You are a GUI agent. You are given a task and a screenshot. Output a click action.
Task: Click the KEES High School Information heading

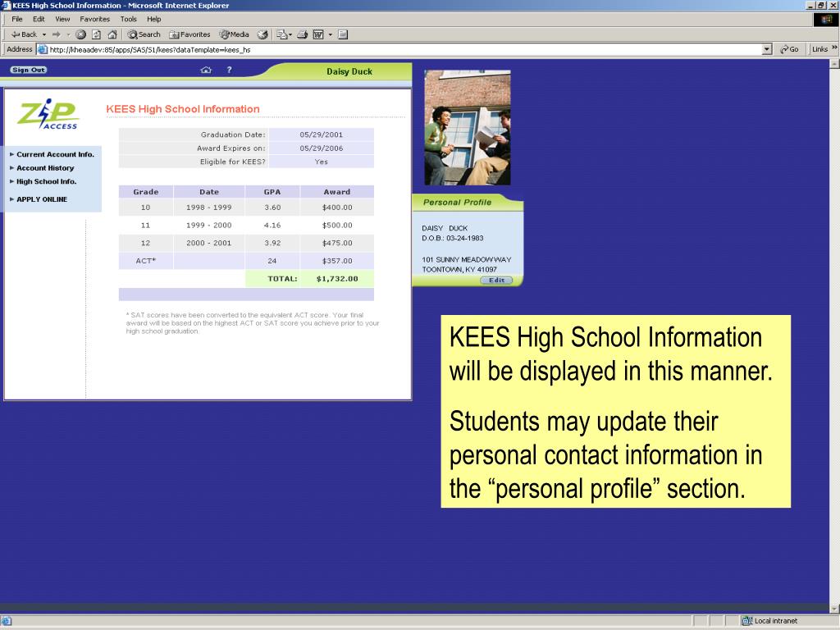(x=183, y=109)
